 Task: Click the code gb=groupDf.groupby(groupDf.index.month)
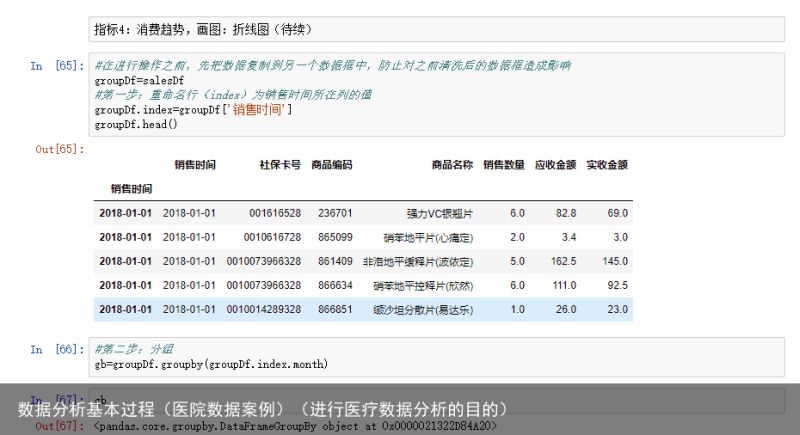point(211,364)
